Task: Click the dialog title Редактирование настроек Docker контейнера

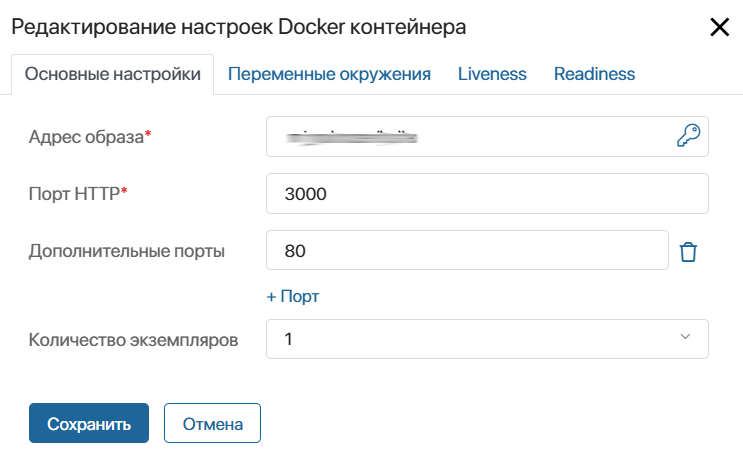Action: click(x=239, y=27)
